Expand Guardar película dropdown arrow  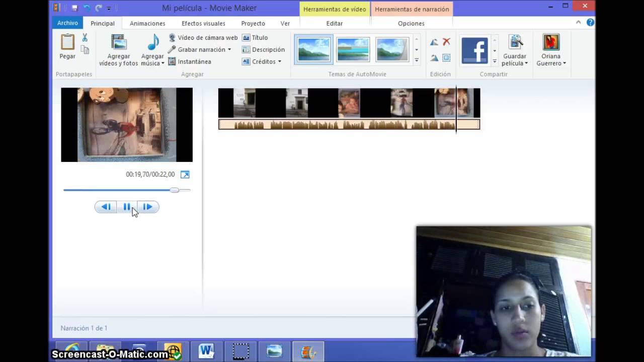pyautogui.click(x=526, y=63)
